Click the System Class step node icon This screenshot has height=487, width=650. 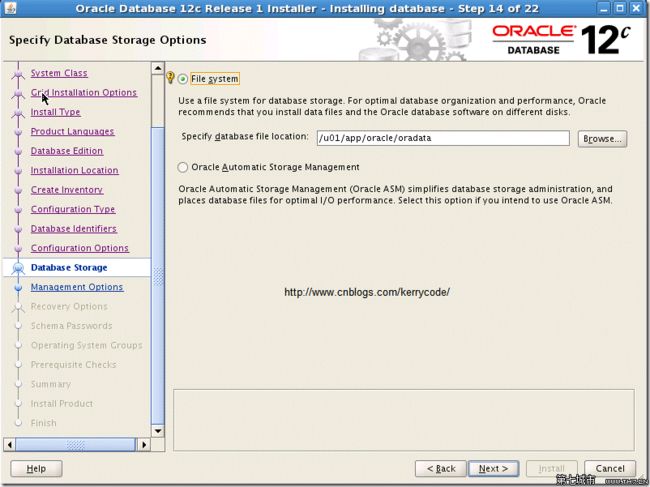(18, 74)
